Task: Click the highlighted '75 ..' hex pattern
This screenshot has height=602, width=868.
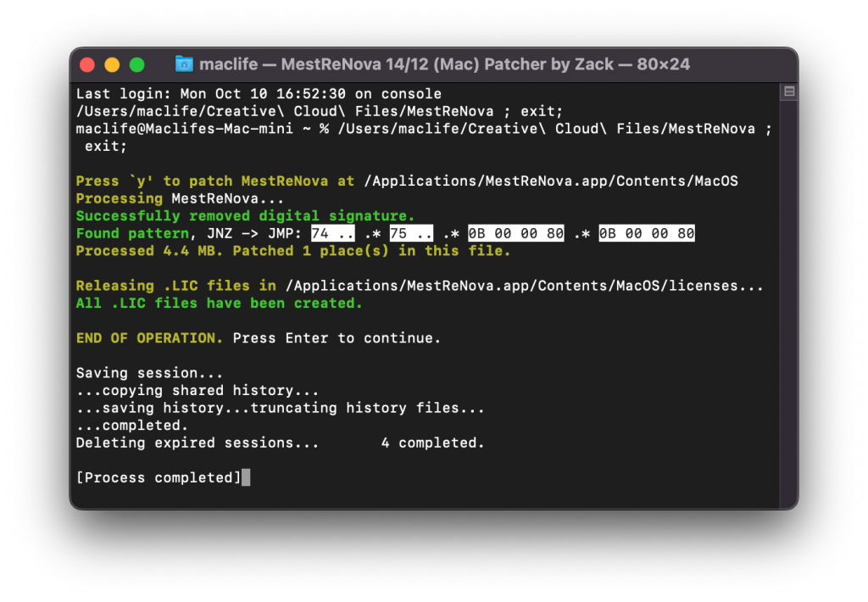Action: point(410,233)
